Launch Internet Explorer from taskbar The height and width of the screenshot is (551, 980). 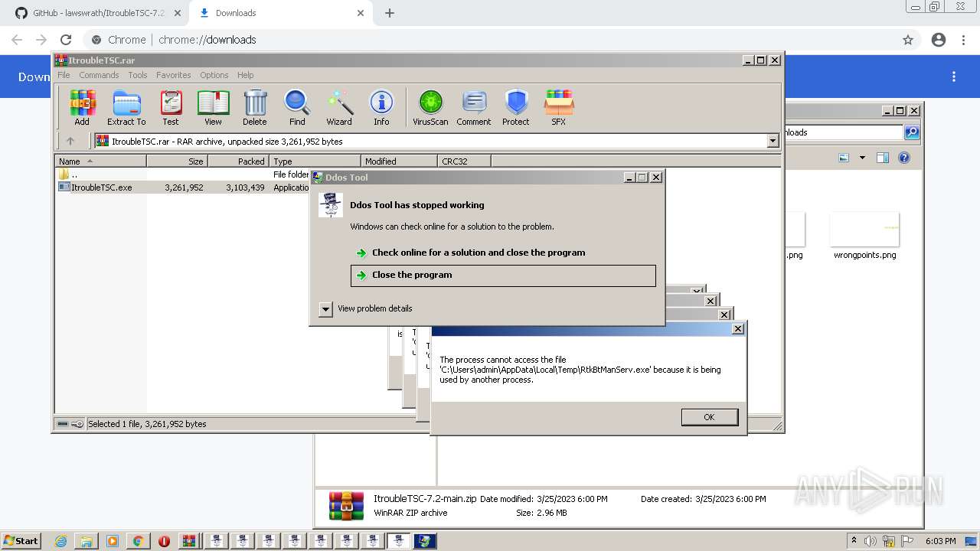click(61, 541)
